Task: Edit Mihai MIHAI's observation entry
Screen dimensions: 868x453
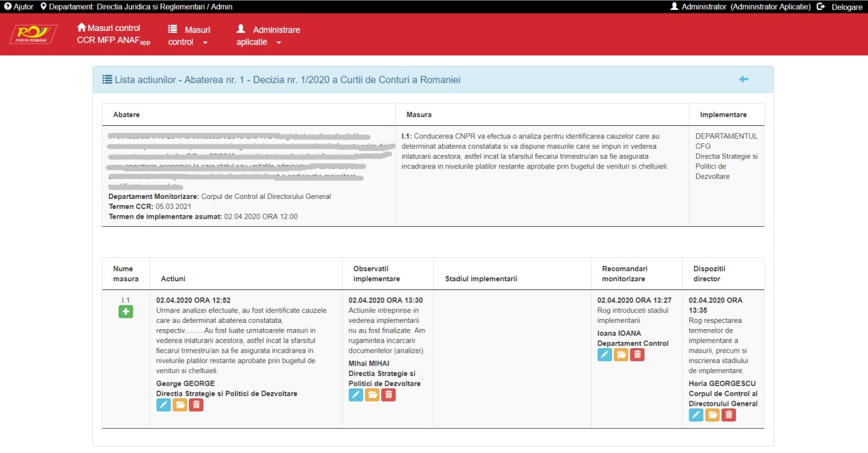Action: pos(356,395)
